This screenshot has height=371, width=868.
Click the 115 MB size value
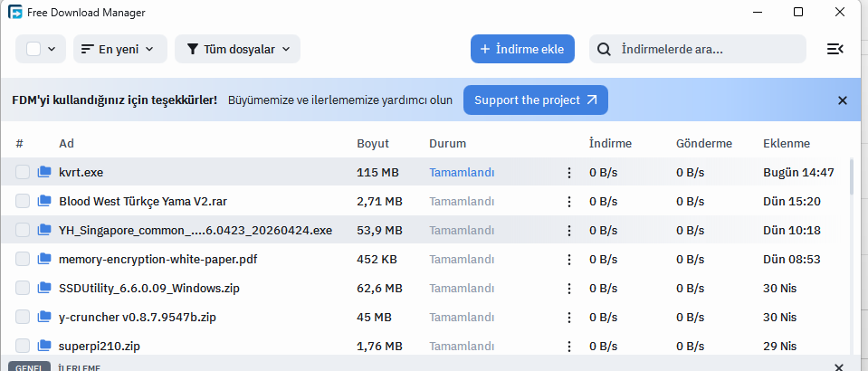point(377,172)
